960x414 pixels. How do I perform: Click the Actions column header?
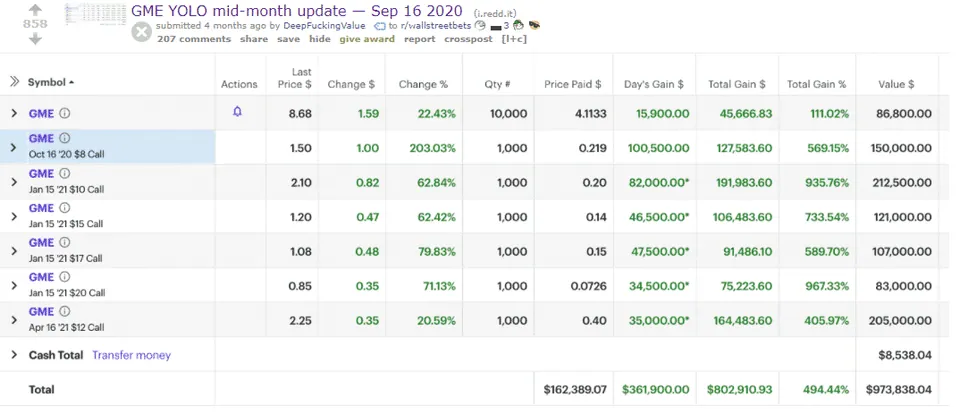pos(239,85)
